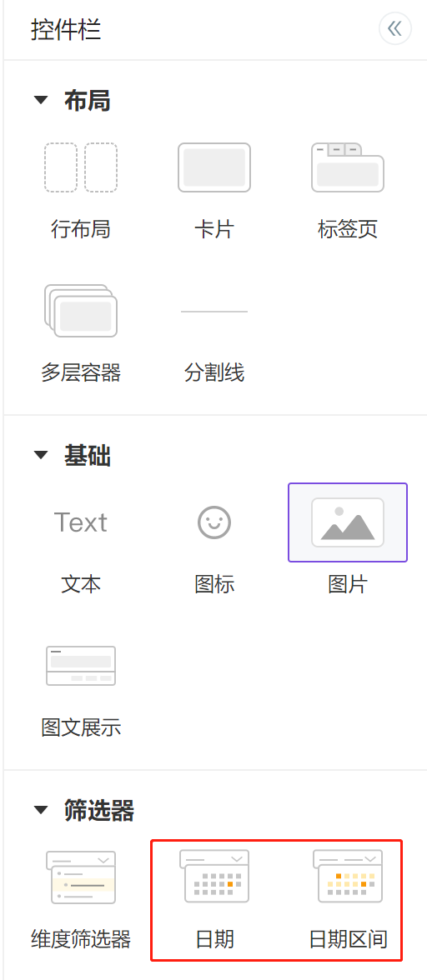Select the 日期 date filter icon
427x980 pixels.
pyautogui.click(x=214, y=876)
